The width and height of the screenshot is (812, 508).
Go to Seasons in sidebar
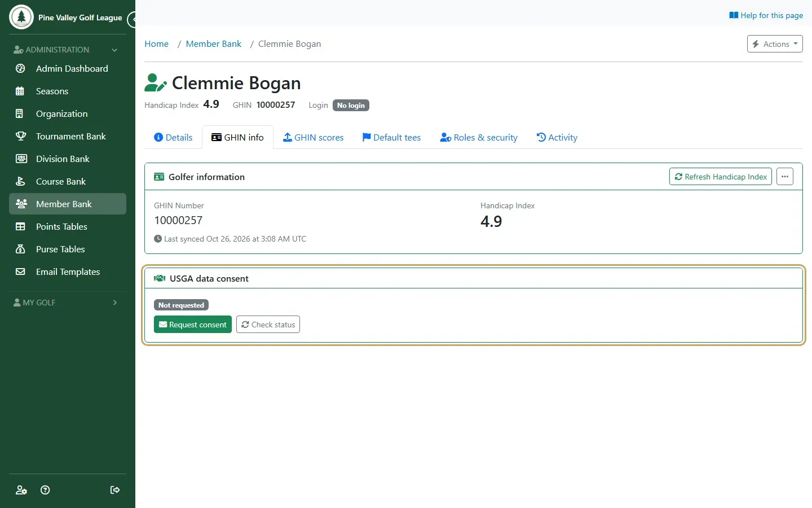(x=68, y=91)
